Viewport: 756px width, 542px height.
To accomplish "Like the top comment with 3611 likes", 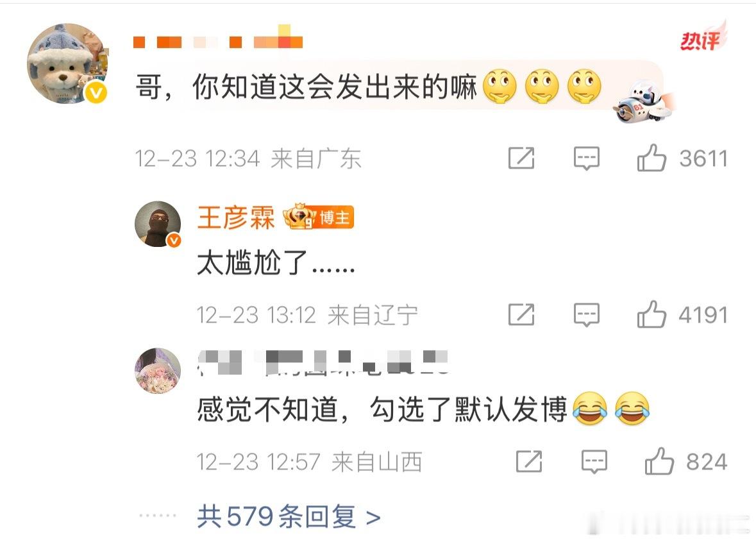I will (x=652, y=158).
